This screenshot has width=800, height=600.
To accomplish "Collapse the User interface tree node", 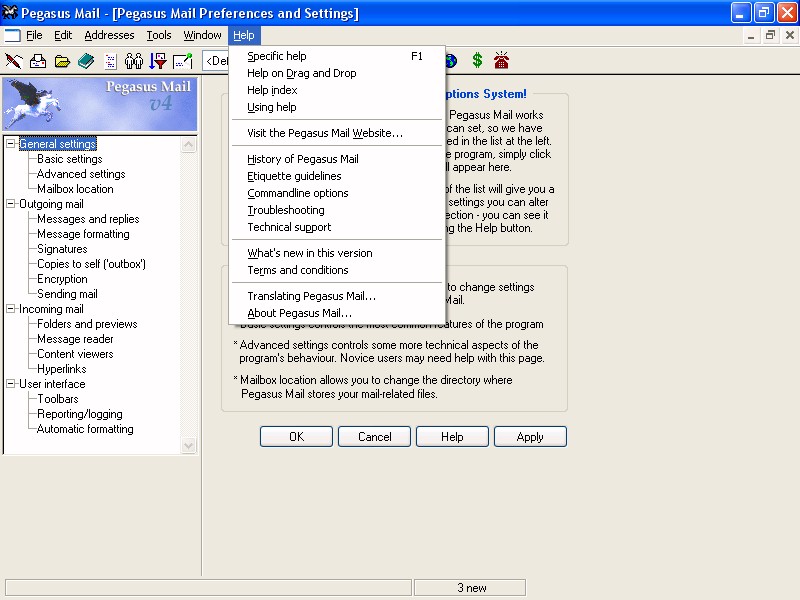I will [x=10, y=384].
